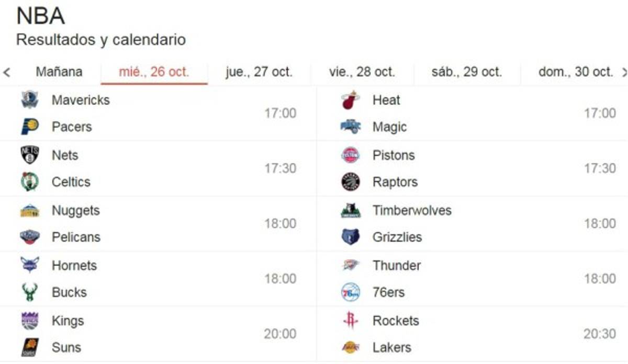Open the Timberwolves team link

(411, 210)
